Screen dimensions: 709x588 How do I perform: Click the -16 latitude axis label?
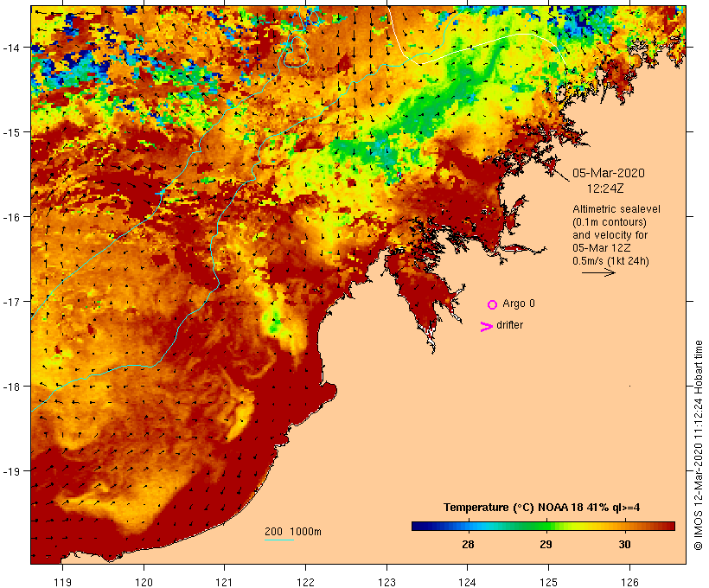[11, 217]
